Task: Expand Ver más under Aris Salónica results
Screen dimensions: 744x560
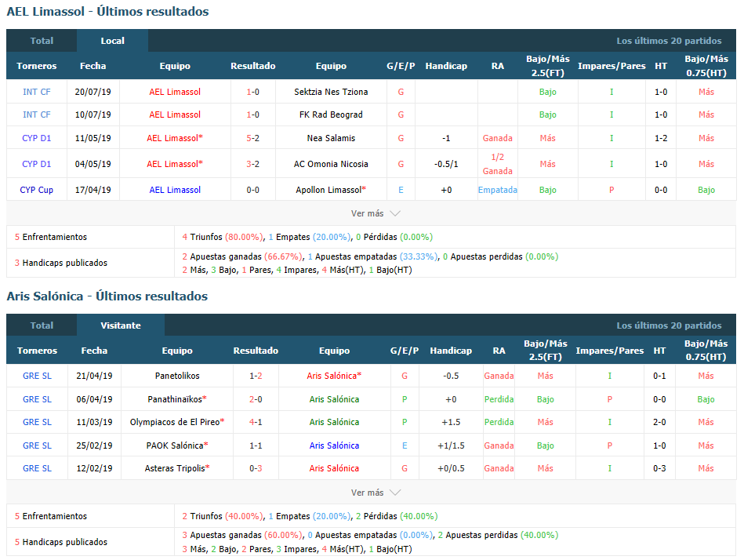Action: coord(376,493)
